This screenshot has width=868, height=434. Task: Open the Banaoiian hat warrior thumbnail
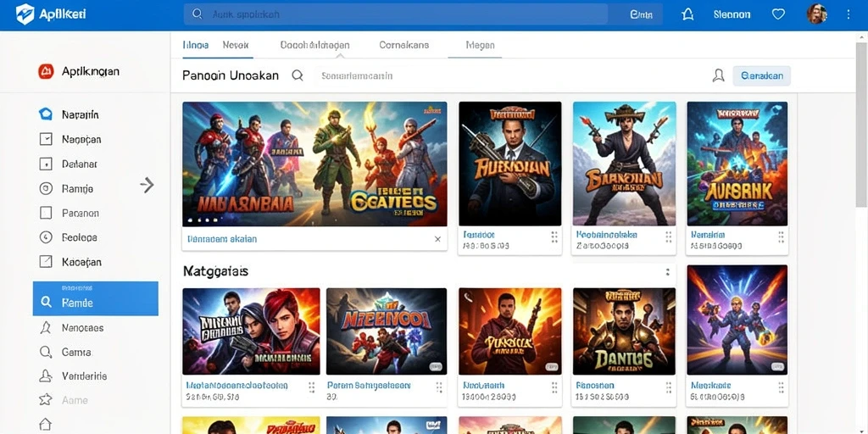point(624,164)
